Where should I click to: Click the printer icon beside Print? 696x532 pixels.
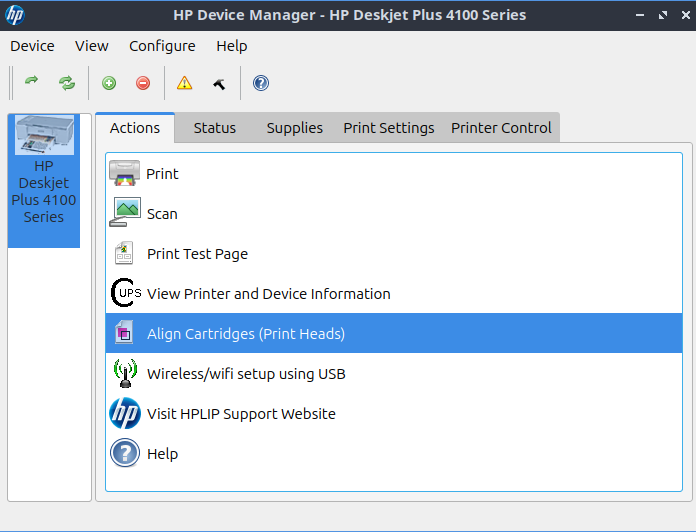tap(125, 173)
